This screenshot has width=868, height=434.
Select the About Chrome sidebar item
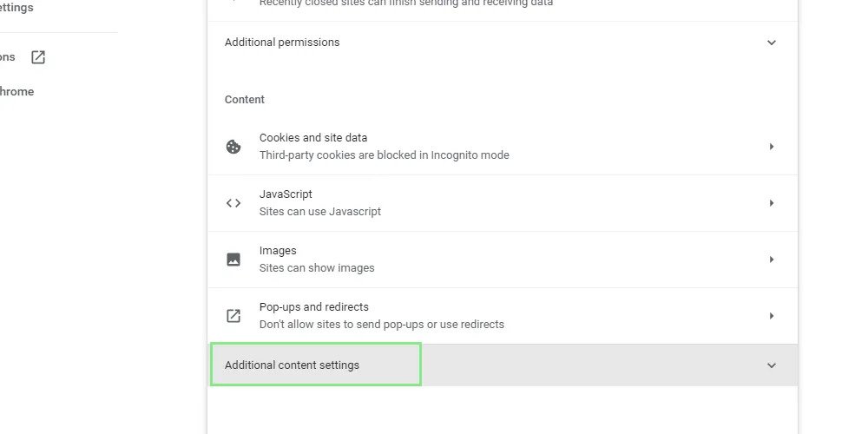pos(16,92)
